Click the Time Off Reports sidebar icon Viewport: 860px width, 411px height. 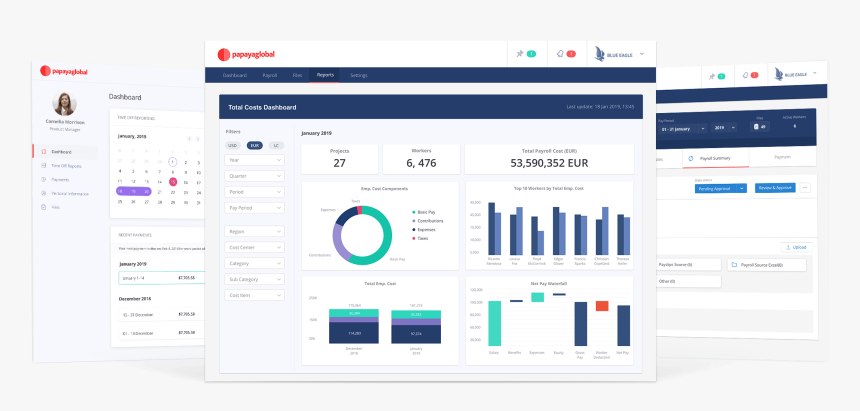click(x=42, y=165)
